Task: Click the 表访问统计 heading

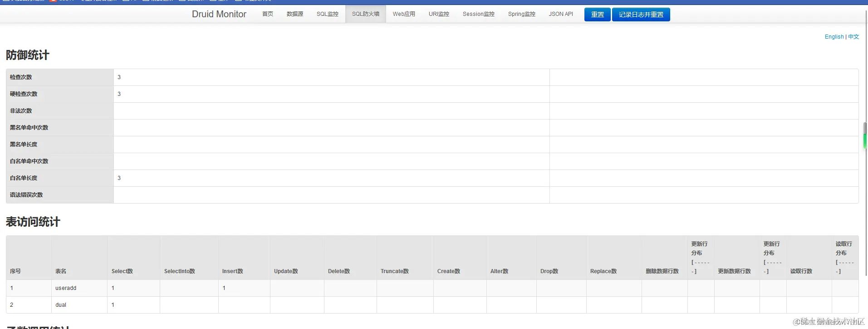Action: pyautogui.click(x=33, y=222)
